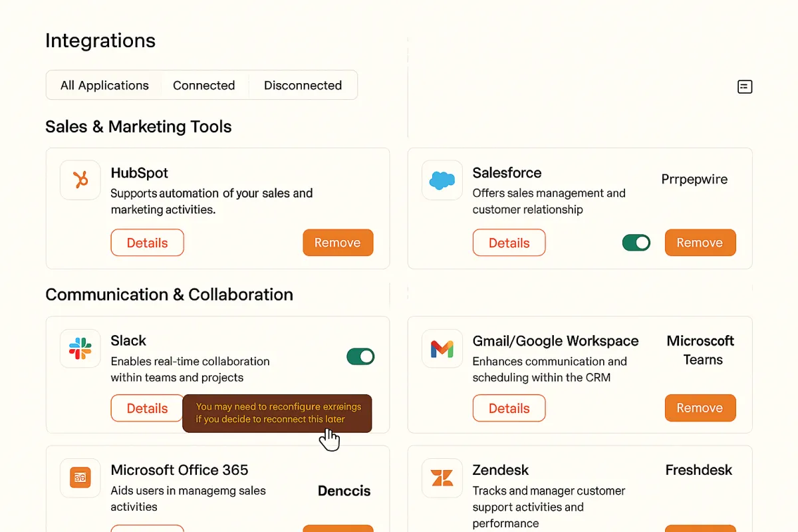
Task: Switch to the All Applications tab
Action: (x=104, y=85)
